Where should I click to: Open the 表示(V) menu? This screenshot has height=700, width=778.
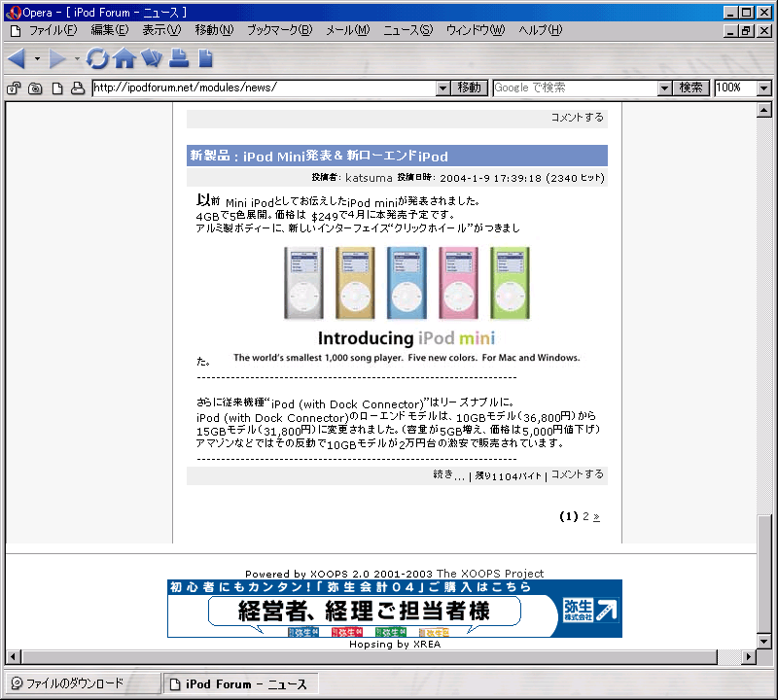coord(161,30)
